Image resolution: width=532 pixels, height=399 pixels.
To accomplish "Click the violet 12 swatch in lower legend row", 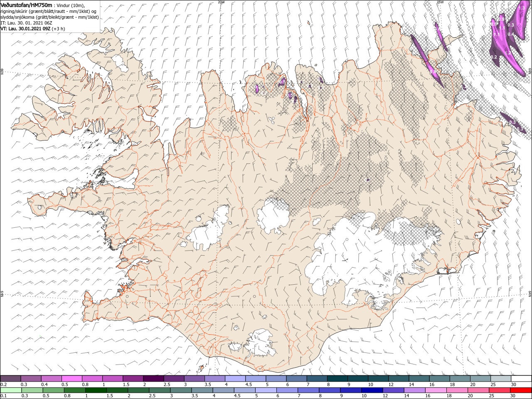I will point(393,390).
